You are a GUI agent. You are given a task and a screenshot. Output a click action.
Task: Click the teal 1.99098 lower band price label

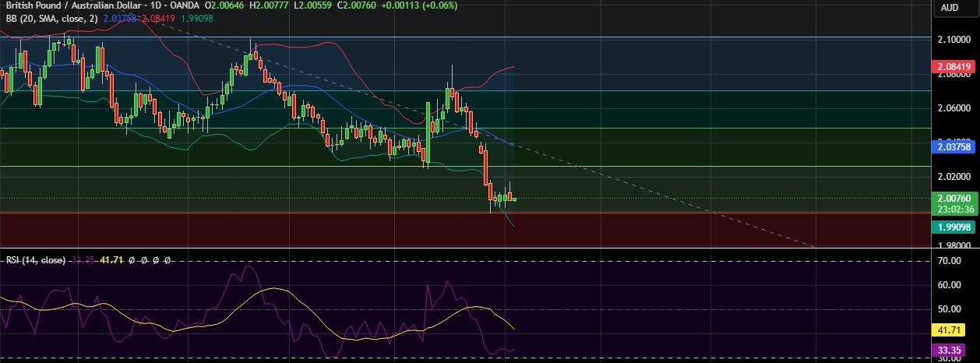[x=955, y=227]
